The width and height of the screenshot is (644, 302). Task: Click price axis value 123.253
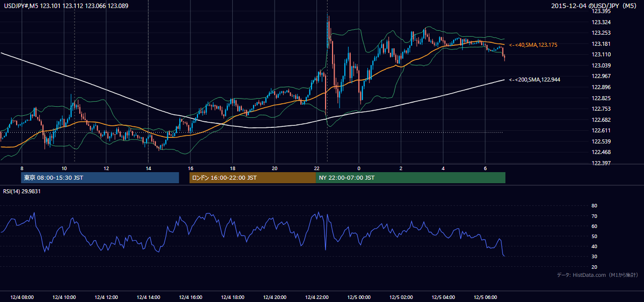pos(601,33)
